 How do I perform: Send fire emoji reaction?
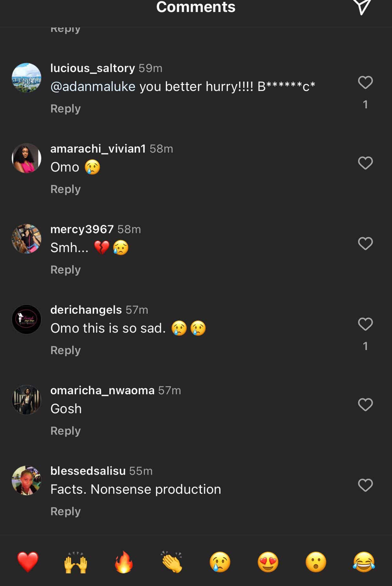(x=124, y=562)
